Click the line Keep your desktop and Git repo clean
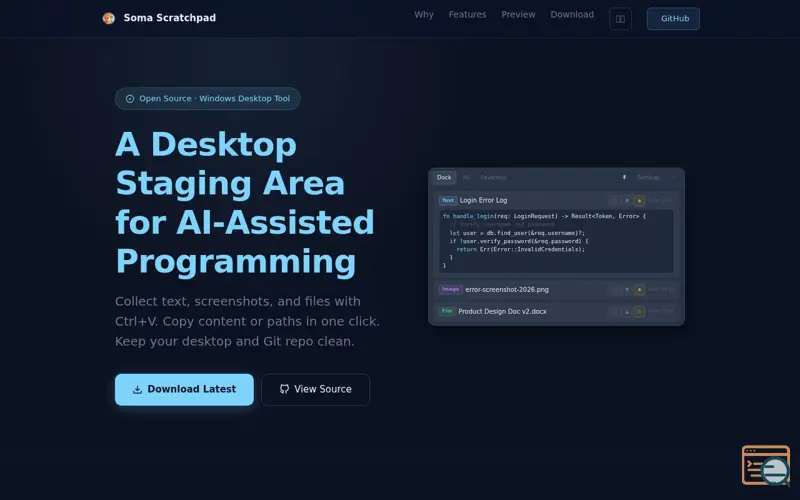The width and height of the screenshot is (800, 500). tap(235, 341)
